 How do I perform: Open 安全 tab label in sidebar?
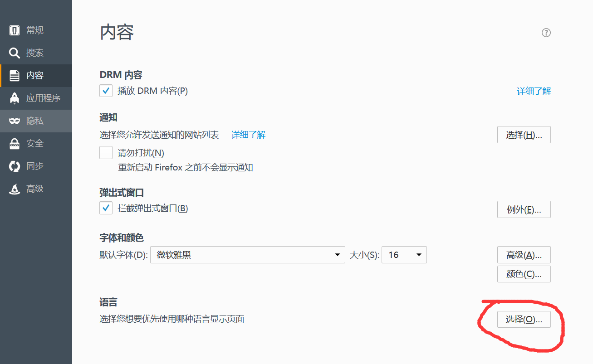click(x=35, y=144)
